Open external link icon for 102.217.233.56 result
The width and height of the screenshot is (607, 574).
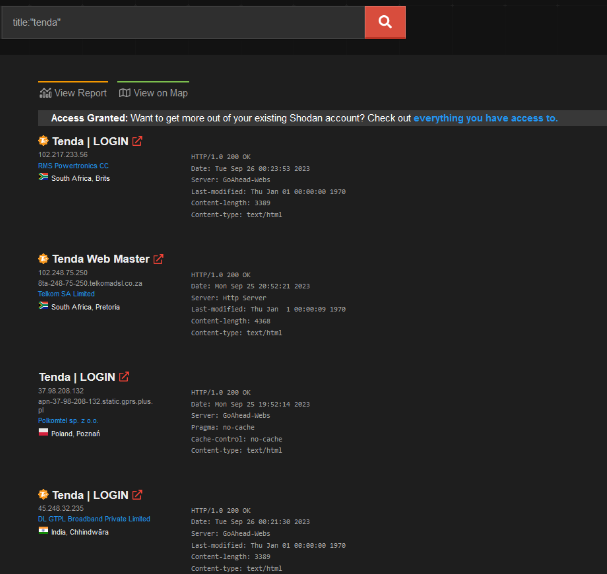pos(137,141)
